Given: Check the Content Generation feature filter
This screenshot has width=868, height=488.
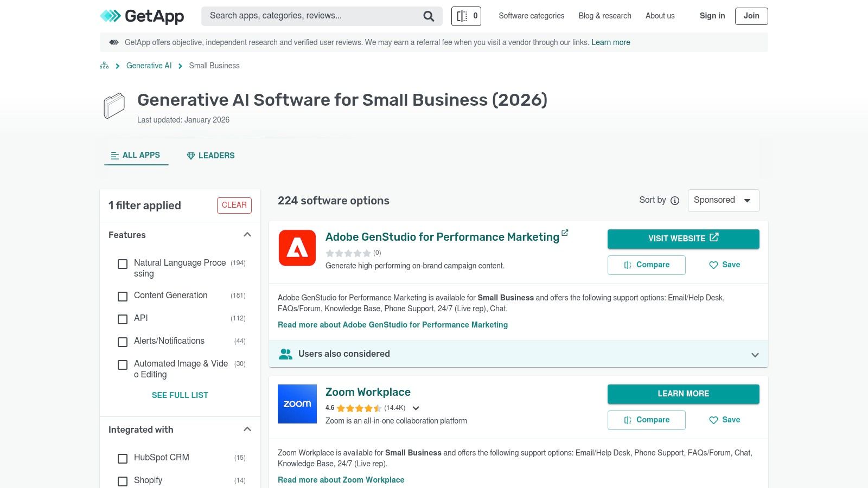Looking at the screenshot, I should click(123, 296).
